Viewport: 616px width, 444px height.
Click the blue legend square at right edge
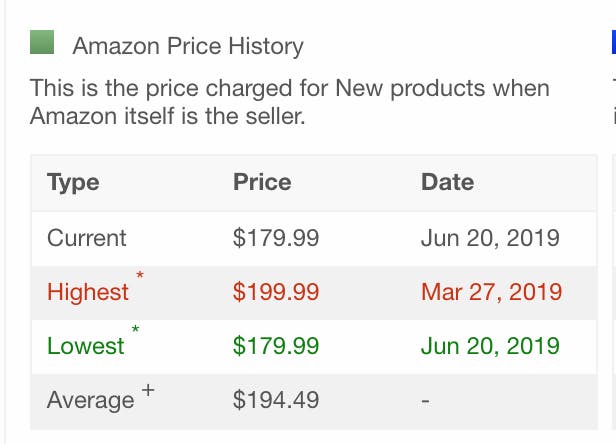tap(614, 42)
